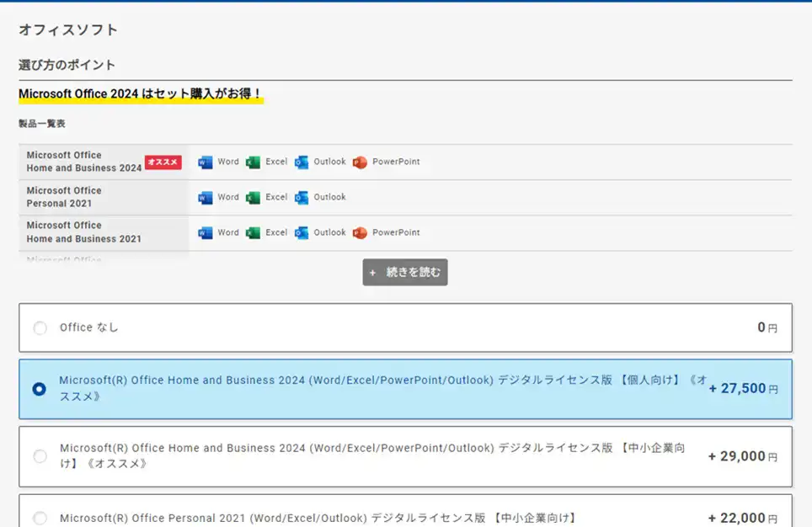Click Excel icon in Home and Business 2024 row
812x527 pixels.
(253, 162)
